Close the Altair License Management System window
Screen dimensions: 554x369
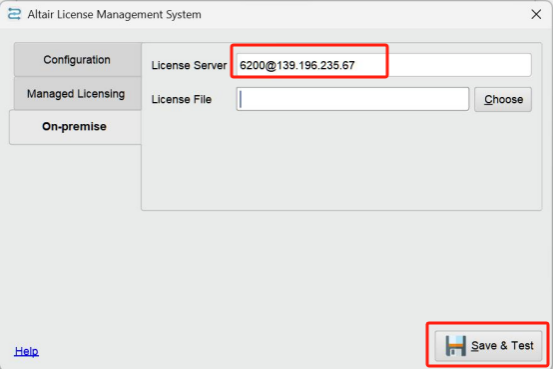(x=536, y=14)
